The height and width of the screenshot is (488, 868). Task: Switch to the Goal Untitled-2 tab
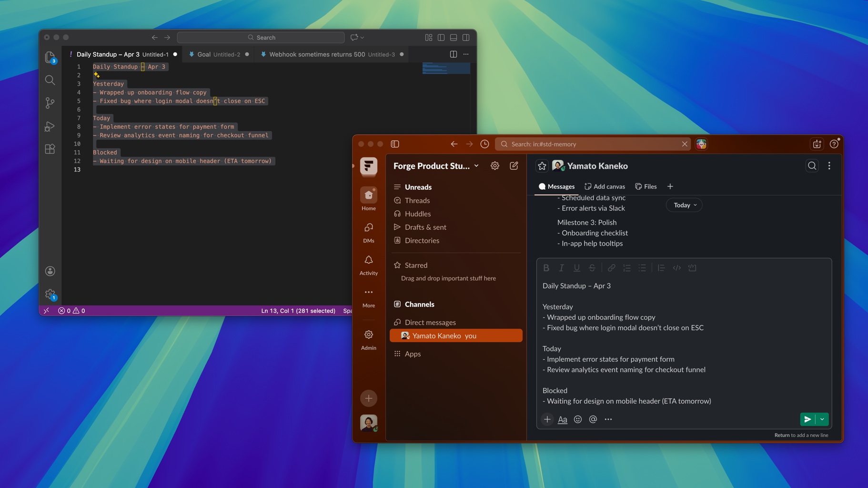tap(218, 54)
